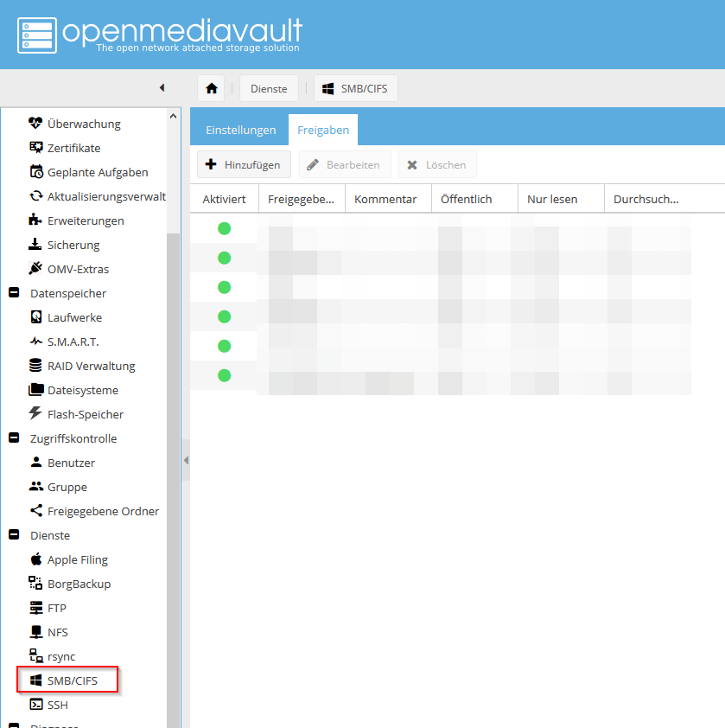Click the Hinzufügen button
The width and height of the screenshot is (725, 728).
click(x=244, y=164)
